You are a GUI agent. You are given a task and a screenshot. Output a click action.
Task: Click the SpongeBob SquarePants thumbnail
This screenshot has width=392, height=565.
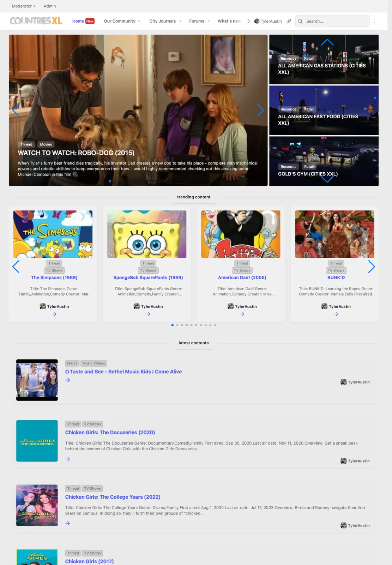point(147,234)
